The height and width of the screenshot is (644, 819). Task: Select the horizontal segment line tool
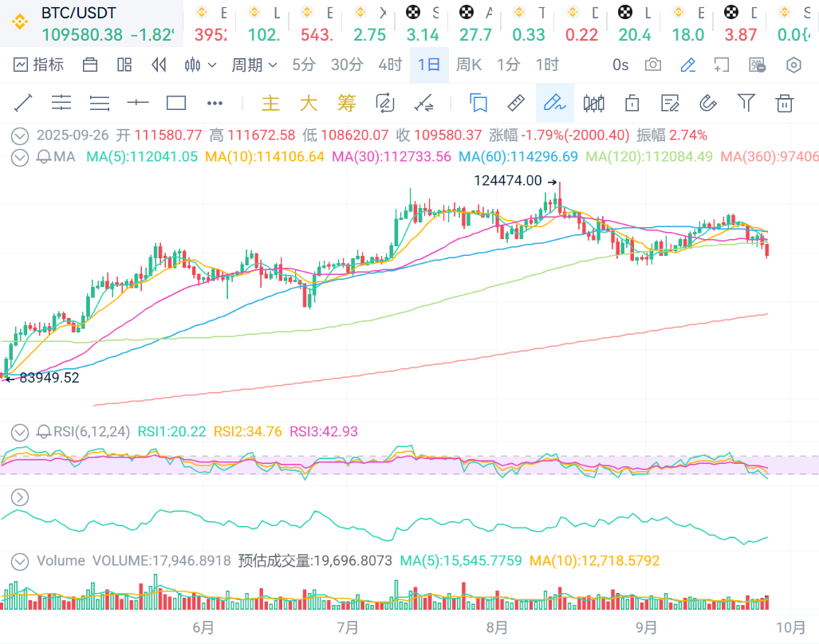click(138, 103)
